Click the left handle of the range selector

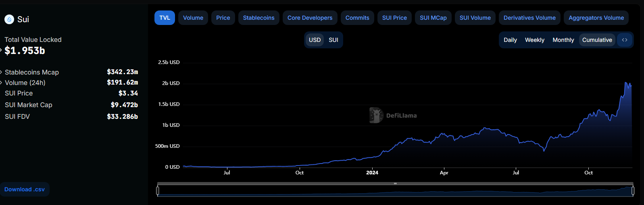click(158, 191)
